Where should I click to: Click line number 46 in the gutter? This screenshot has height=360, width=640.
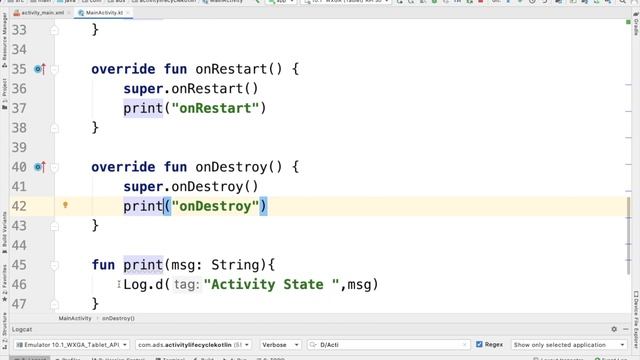19,284
